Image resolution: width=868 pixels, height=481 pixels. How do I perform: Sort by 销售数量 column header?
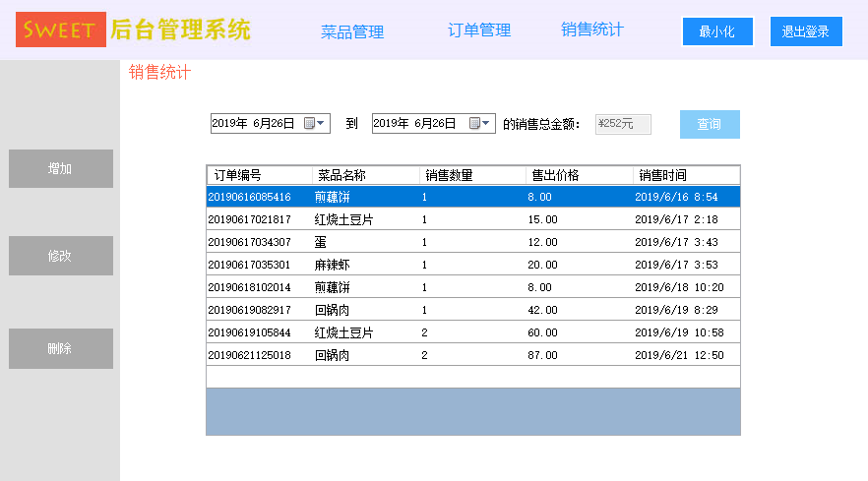(472, 175)
